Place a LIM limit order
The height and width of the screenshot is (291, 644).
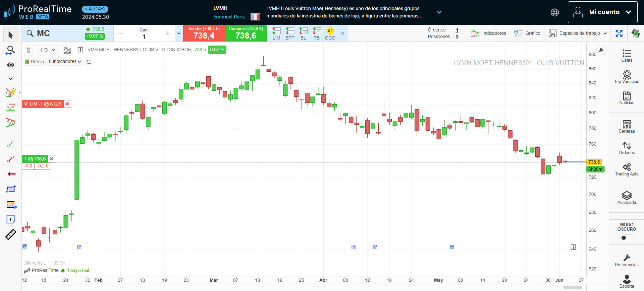coord(276,33)
